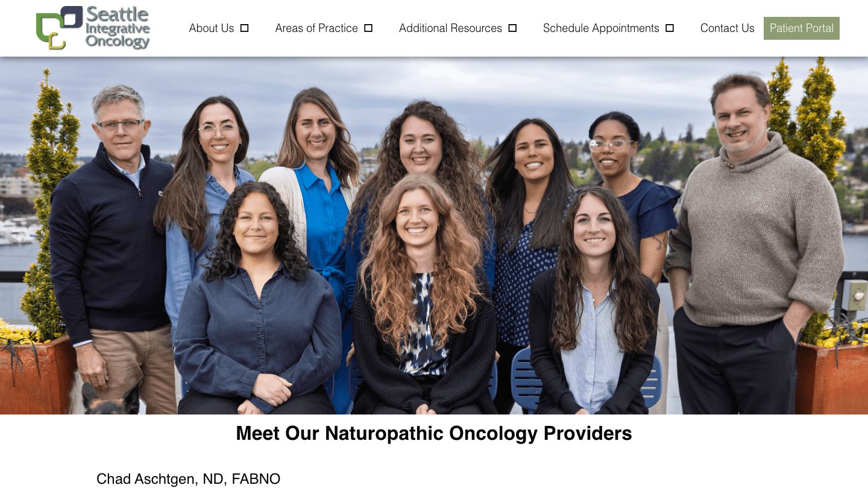Open the About Us menu item
This screenshot has width=868, height=488.
pyautogui.click(x=212, y=28)
